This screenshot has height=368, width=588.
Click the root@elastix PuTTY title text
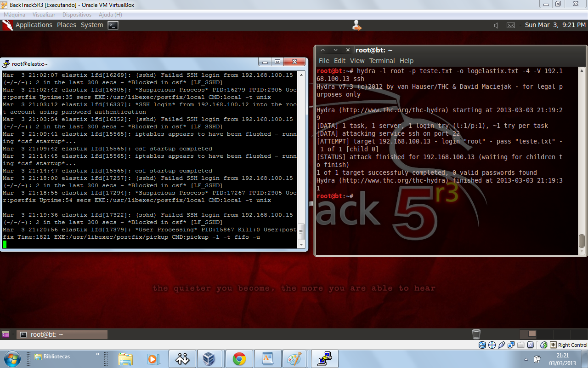pos(30,64)
